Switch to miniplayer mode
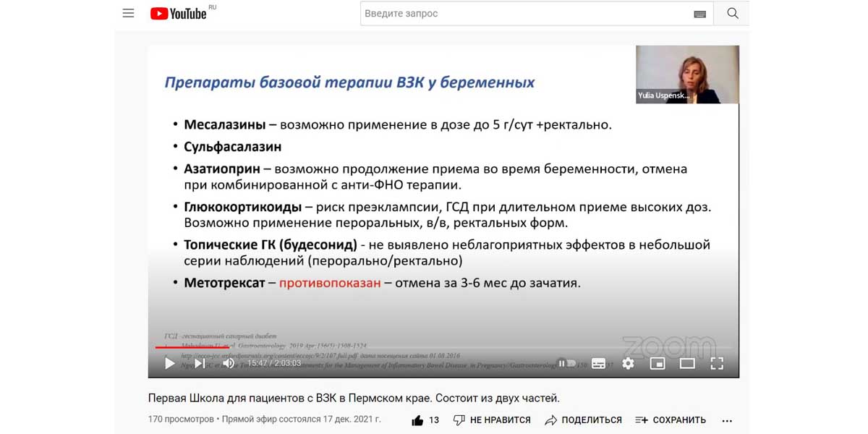 tap(658, 364)
